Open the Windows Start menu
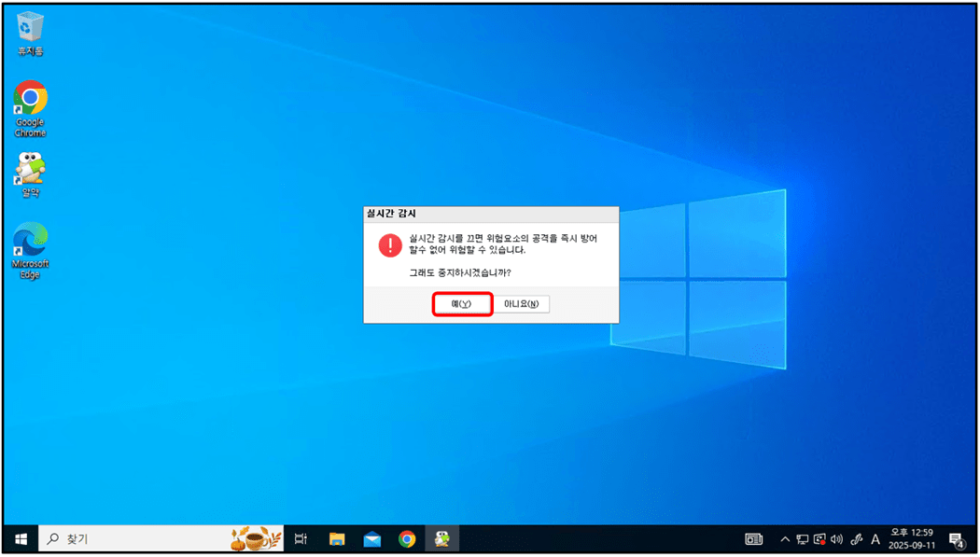This screenshot has height=557, width=980. click(x=21, y=538)
